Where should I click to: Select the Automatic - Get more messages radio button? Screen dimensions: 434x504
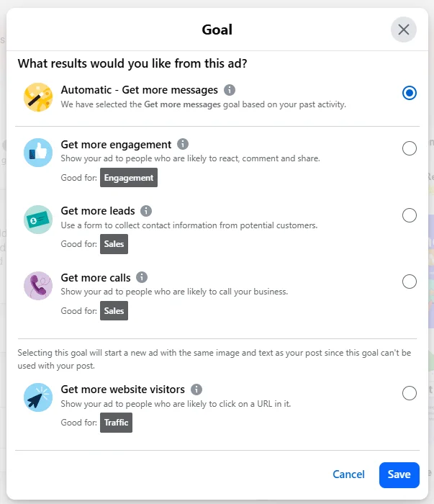[410, 93]
